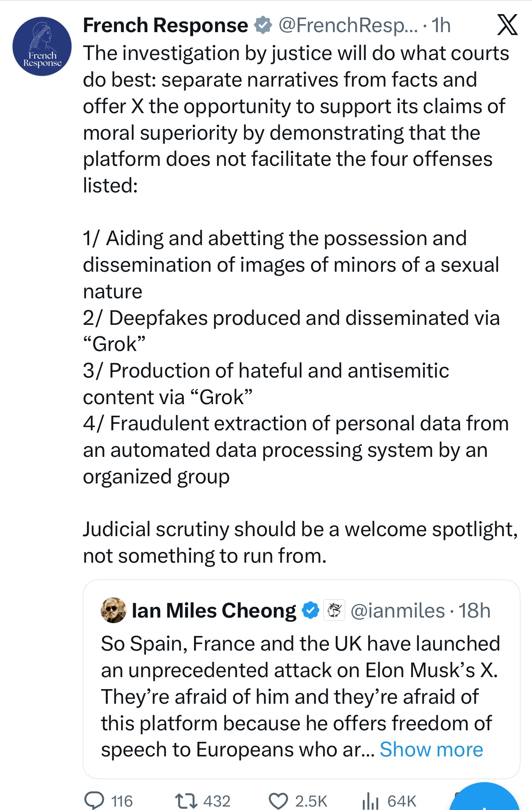Click the 18h timestamp on quoted tweet

click(475, 610)
